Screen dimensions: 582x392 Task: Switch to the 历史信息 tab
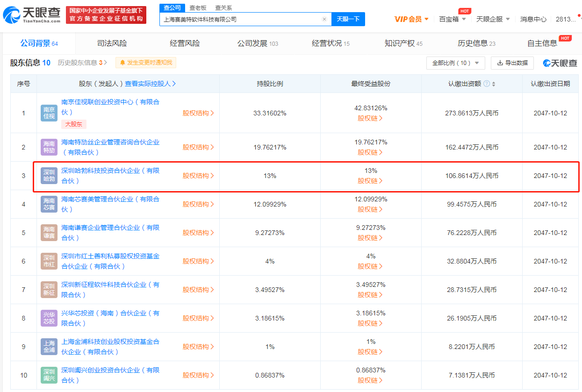[x=476, y=43]
